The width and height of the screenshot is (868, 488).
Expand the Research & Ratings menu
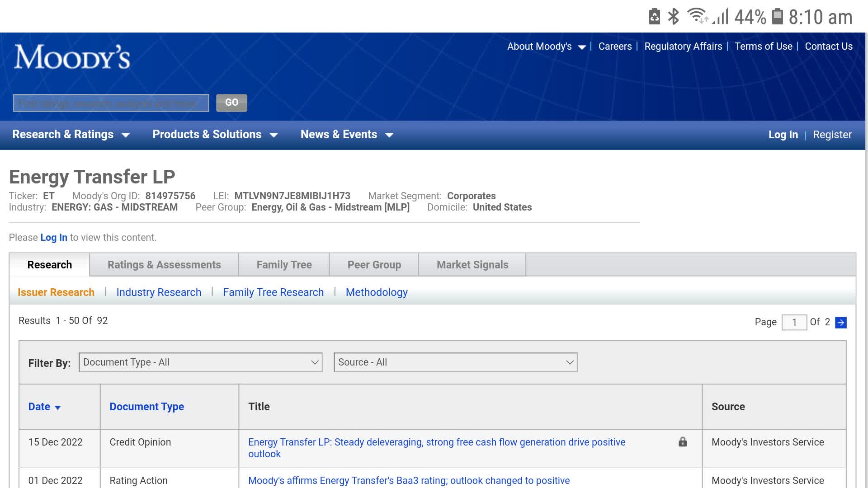tap(71, 135)
